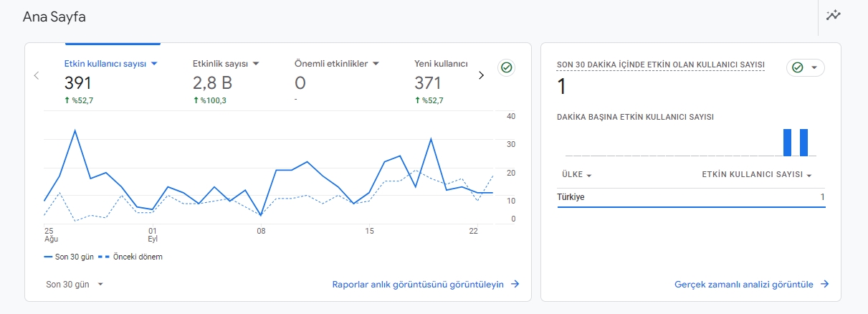
Task: Click the 01 Eyl date label
Action: [153, 235]
